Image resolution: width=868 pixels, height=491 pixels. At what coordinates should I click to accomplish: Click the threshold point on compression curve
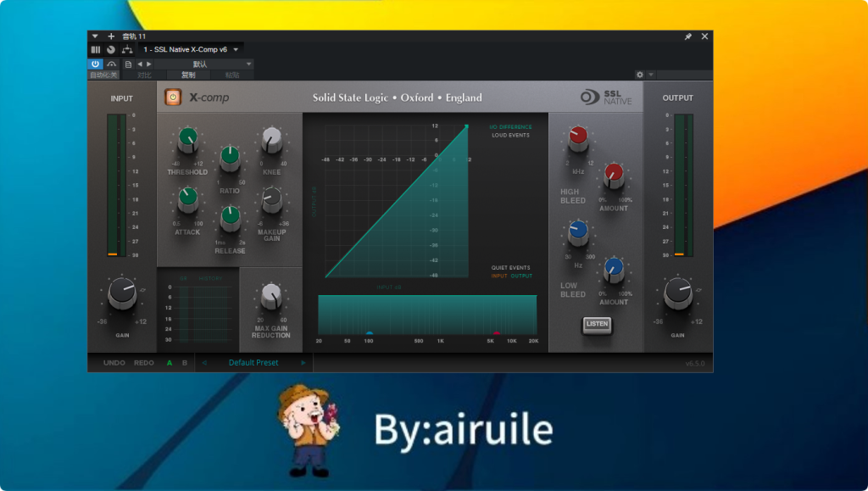467,126
